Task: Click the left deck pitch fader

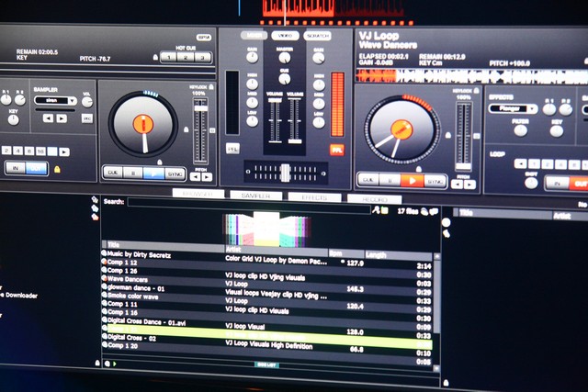Action: 200,108
